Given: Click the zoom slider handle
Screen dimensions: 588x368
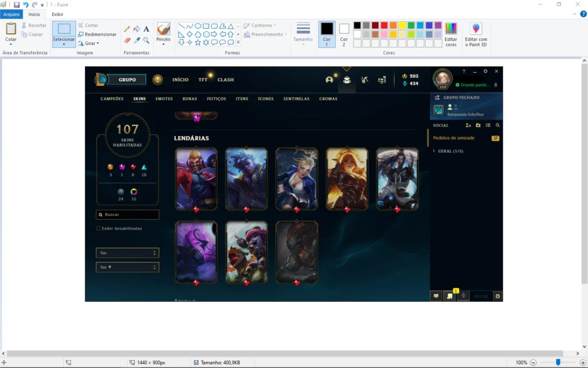Looking at the screenshot, I should pyautogui.click(x=558, y=363).
